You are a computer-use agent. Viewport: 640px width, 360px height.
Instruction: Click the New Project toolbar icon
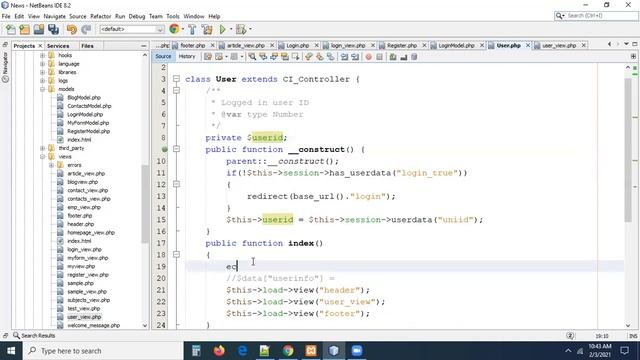point(24,29)
